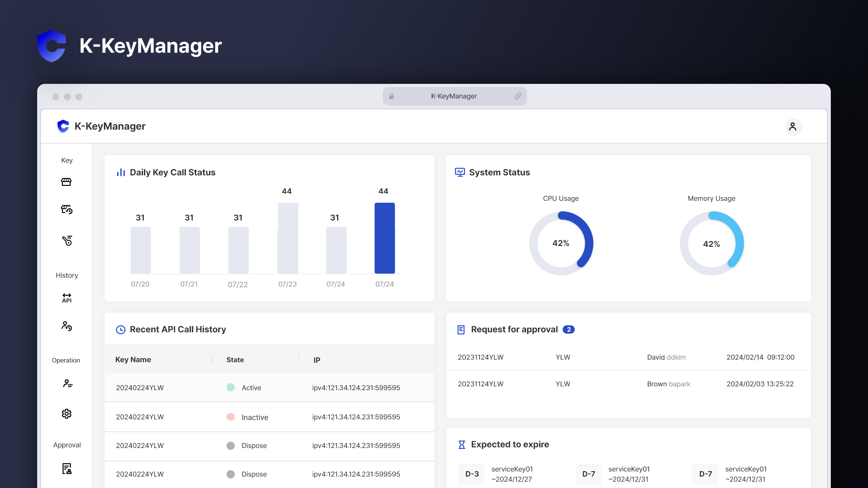Select the History sidebar section label
Viewport: 868px width, 488px height.
(67, 275)
